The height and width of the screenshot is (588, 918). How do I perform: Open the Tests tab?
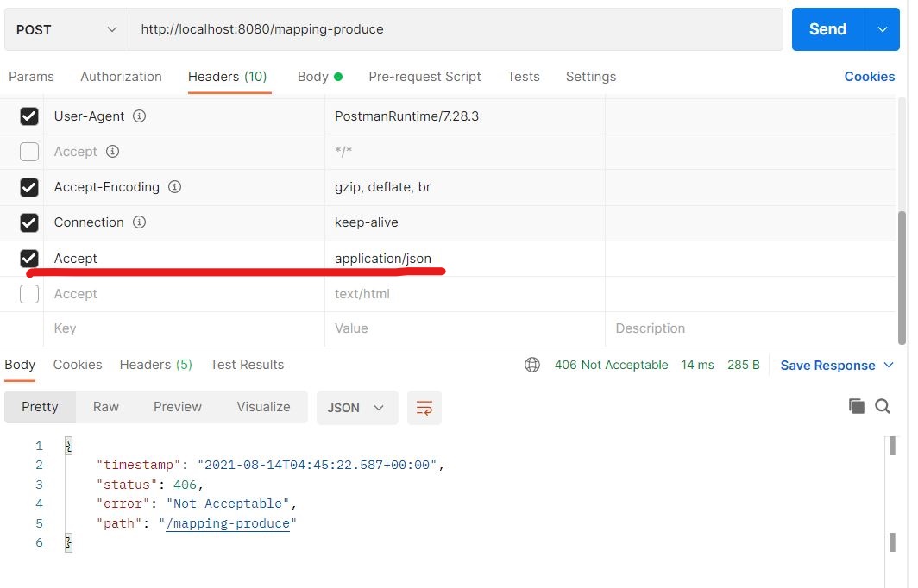524,77
